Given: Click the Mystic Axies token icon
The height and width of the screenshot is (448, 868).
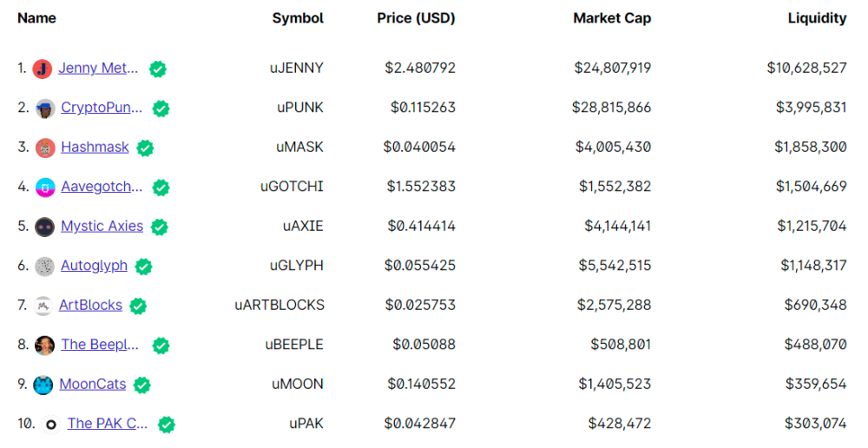Looking at the screenshot, I should 45,227.
